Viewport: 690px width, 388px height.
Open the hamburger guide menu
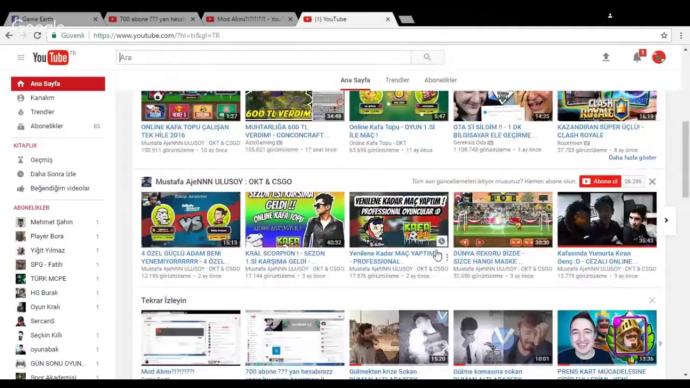tap(21, 58)
